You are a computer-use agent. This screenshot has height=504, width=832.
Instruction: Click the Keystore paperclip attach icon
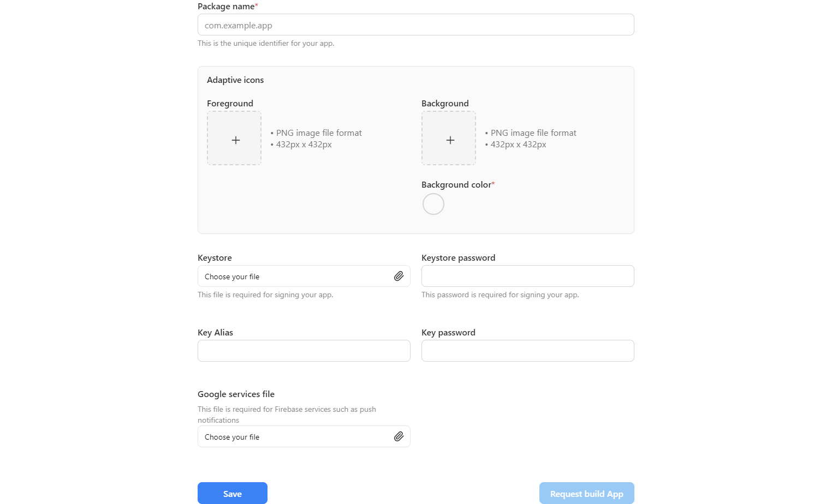coord(399,276)
